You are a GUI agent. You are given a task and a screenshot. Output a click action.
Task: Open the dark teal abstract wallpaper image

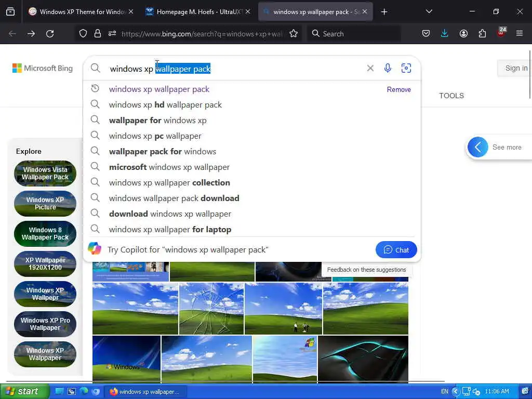point(363,360)
